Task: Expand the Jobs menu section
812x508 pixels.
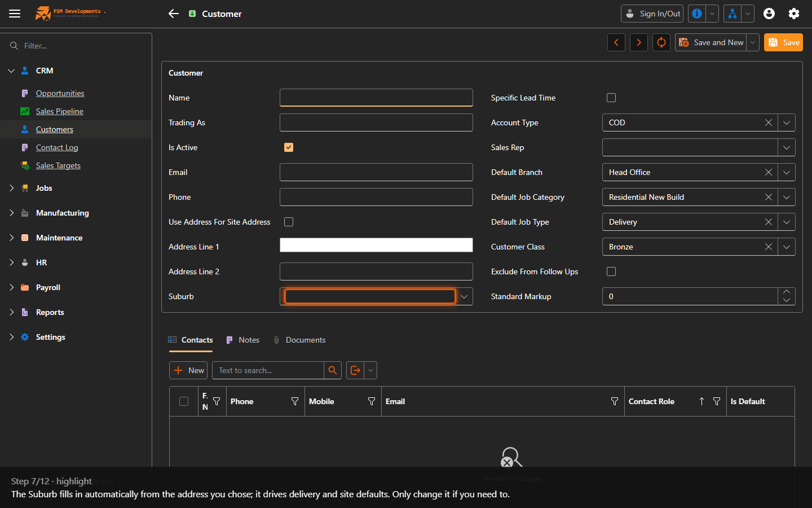Action: tap(44, 188)
